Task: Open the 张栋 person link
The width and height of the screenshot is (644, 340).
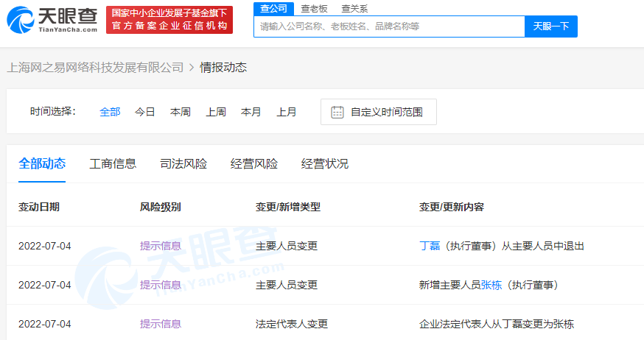Action: [491, 285]
